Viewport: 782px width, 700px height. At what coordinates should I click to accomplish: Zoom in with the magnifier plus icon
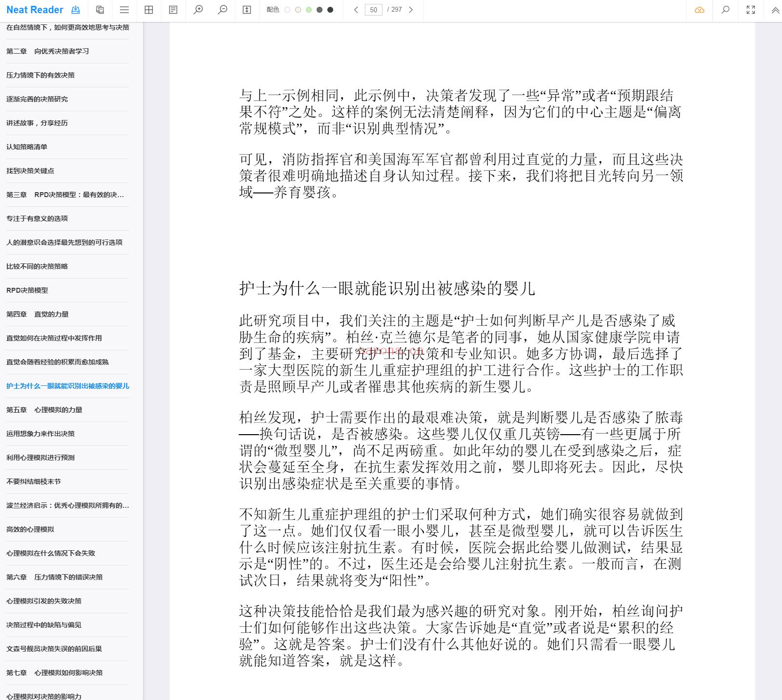tap(198, 10)
